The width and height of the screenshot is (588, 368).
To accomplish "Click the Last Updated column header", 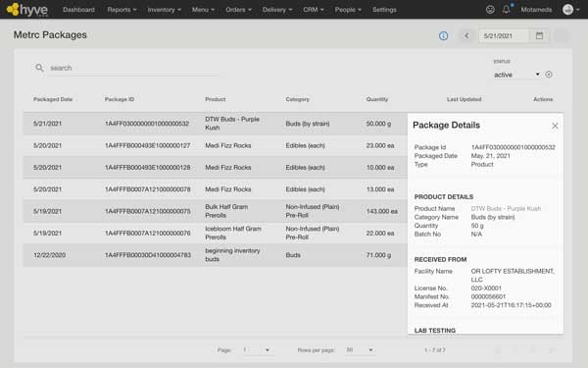I will click(464, 99).
